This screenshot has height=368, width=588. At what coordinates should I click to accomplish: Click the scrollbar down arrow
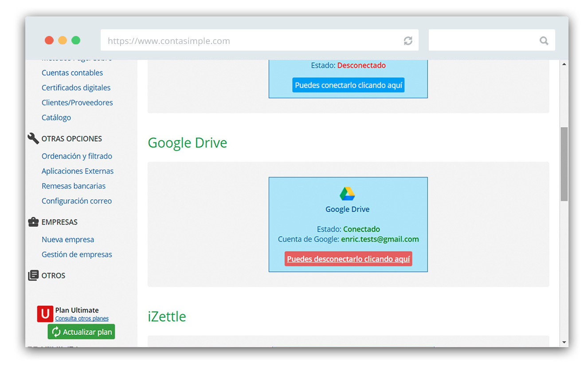[x=564, y=342]
